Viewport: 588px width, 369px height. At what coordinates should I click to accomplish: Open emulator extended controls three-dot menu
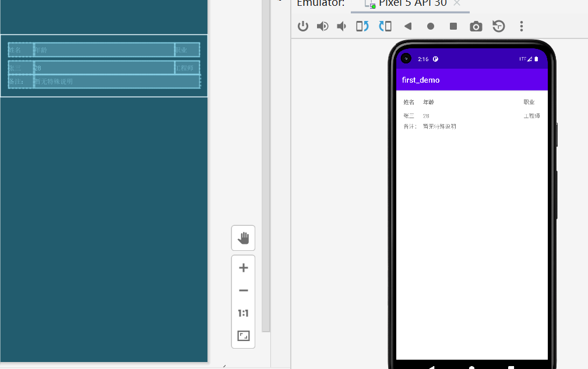click(521, 26)
